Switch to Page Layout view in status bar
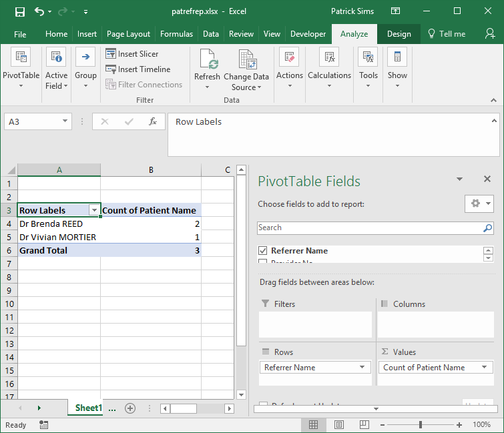Image resolution: width=504 pixels, height=433 pixels. 339,424
